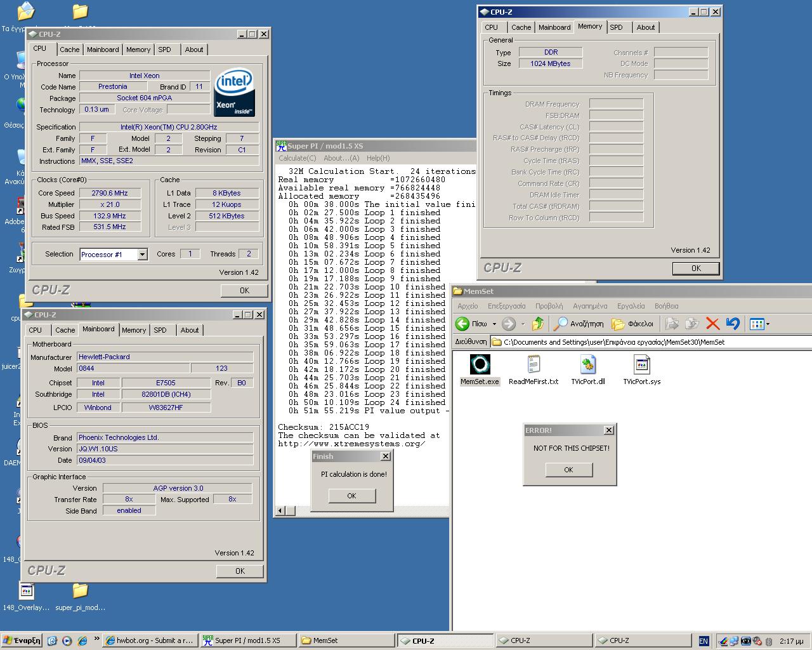The image size is (812, 650).
Task: Click the Forward arrow in MemSet explorer
Action: (509, 324)
